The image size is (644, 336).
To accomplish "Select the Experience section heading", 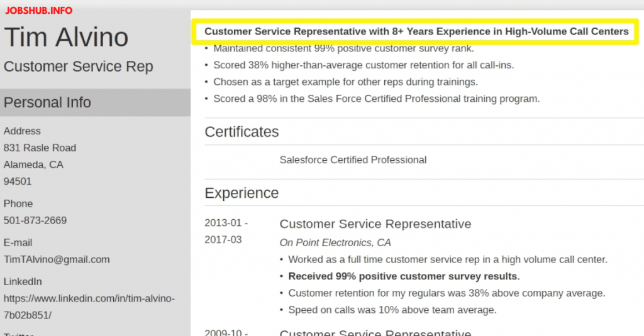I will click(241, 193).
